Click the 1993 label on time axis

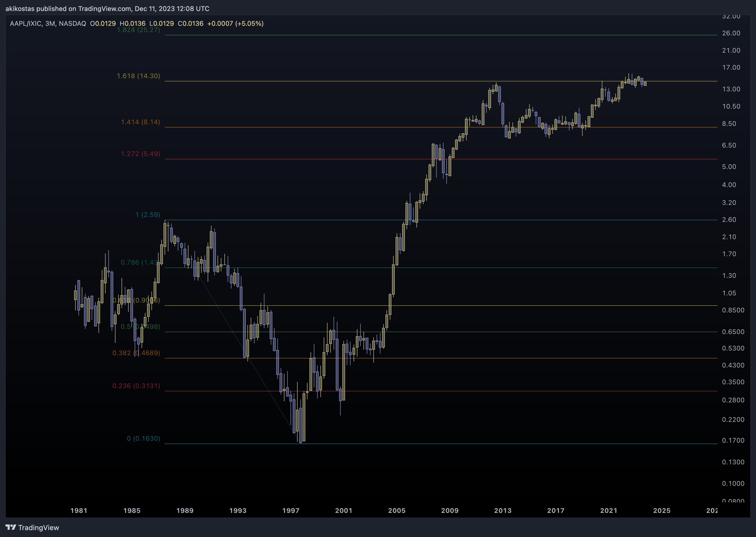pyautogui.click(x=238, y=511)
